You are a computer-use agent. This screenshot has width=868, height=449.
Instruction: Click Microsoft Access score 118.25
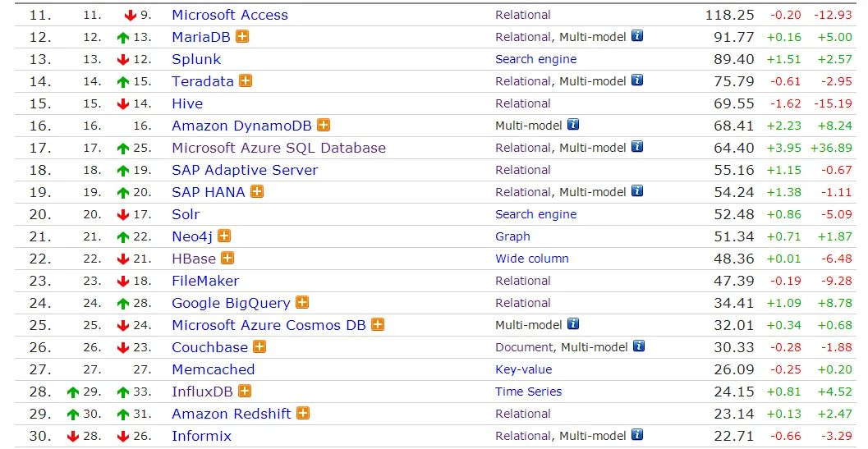click(x=729, y=15)
